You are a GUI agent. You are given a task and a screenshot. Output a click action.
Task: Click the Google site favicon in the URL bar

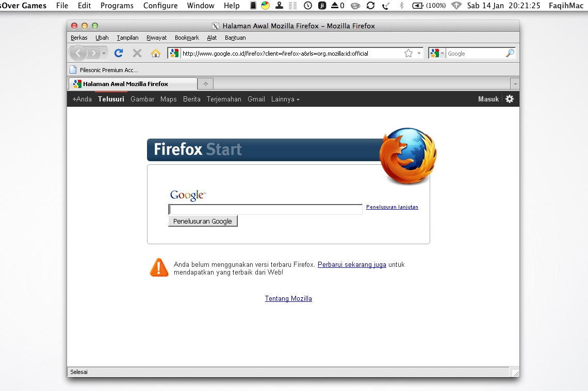[174, 53]
